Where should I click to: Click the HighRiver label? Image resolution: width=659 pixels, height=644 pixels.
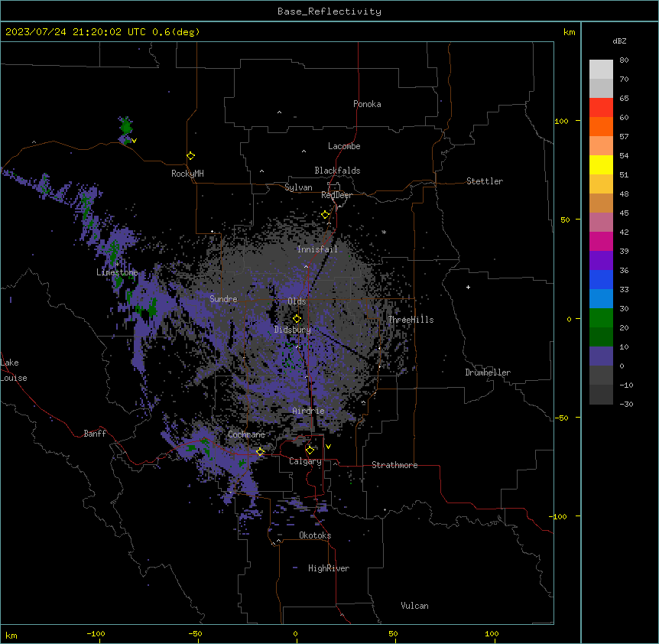(x=329, y=568)
